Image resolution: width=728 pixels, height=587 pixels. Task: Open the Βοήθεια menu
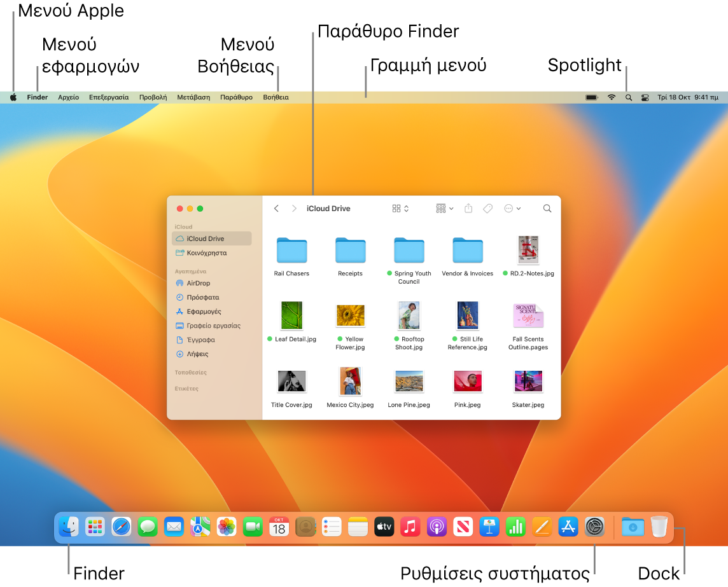tap(277, 97)
